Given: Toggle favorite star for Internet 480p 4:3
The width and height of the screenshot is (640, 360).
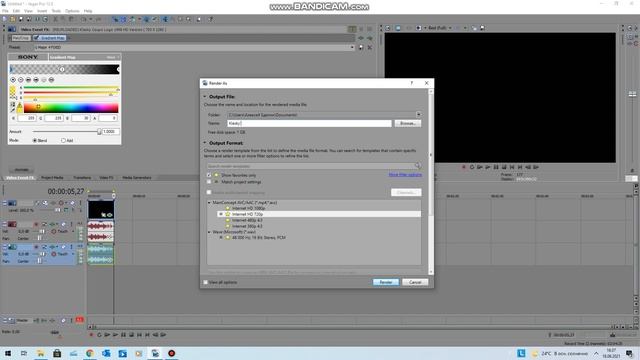Looking at the screenshot, I should pos(228,220).
